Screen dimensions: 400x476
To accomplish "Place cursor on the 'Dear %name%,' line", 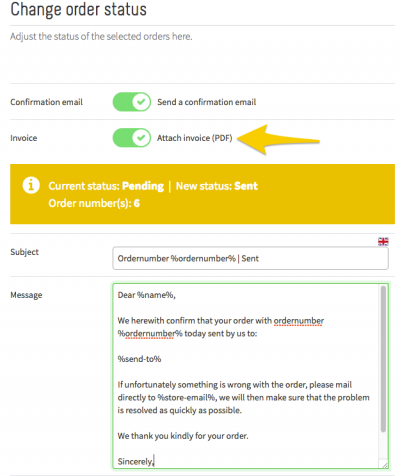I will (x=147, y=295).
